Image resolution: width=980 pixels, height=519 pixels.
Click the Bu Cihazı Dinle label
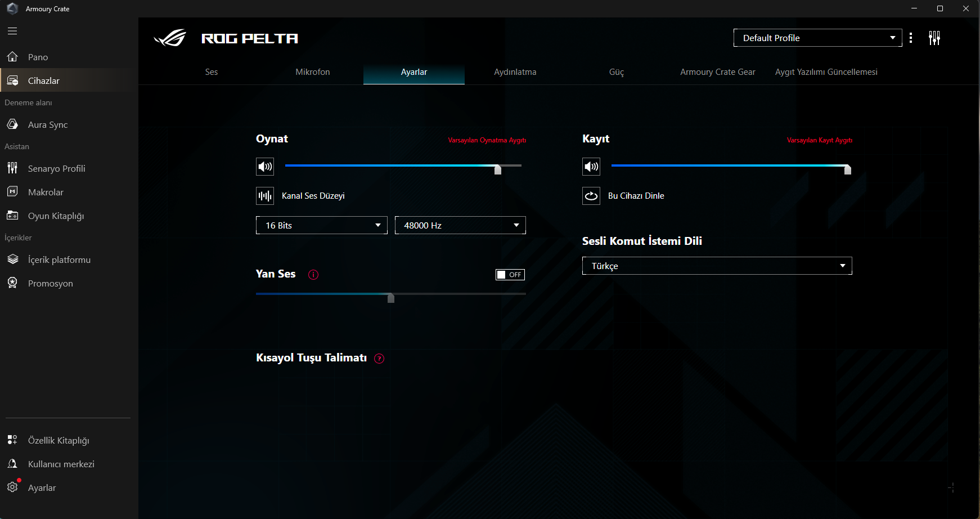(x=636, y=196)
